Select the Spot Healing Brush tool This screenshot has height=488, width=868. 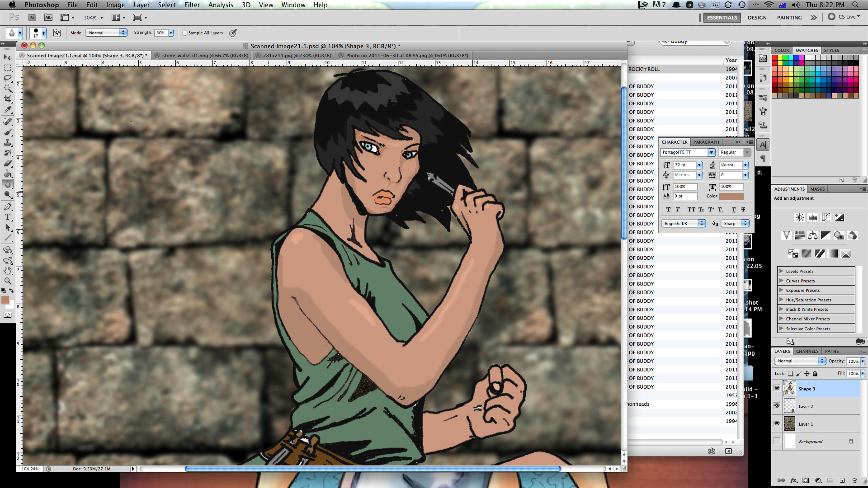click(x=8, y=122)
